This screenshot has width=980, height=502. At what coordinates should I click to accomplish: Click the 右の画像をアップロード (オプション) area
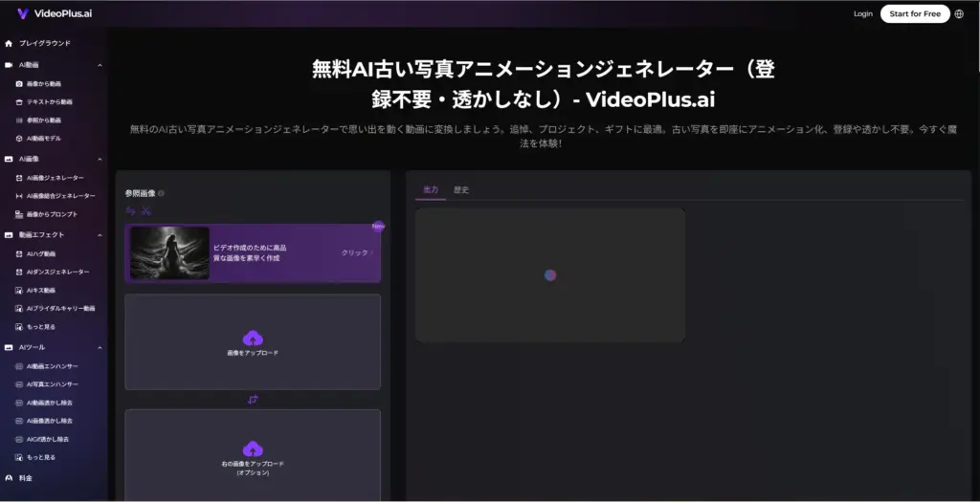(253, 455)
